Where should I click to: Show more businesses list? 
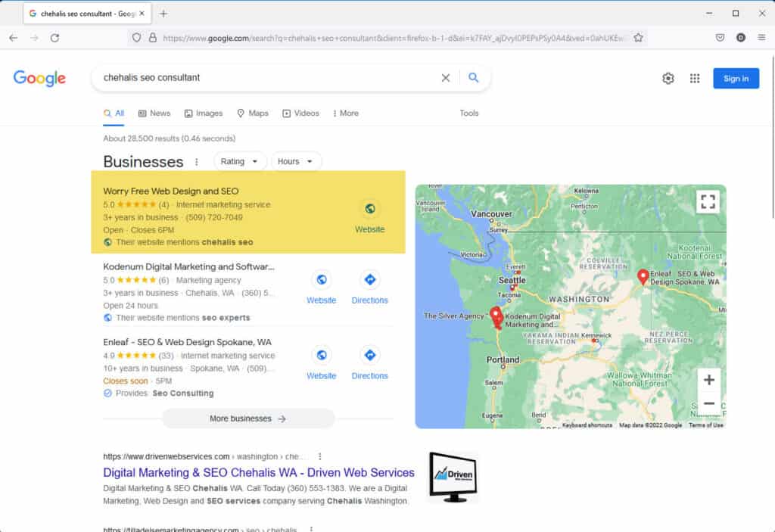tap(248, 418)
